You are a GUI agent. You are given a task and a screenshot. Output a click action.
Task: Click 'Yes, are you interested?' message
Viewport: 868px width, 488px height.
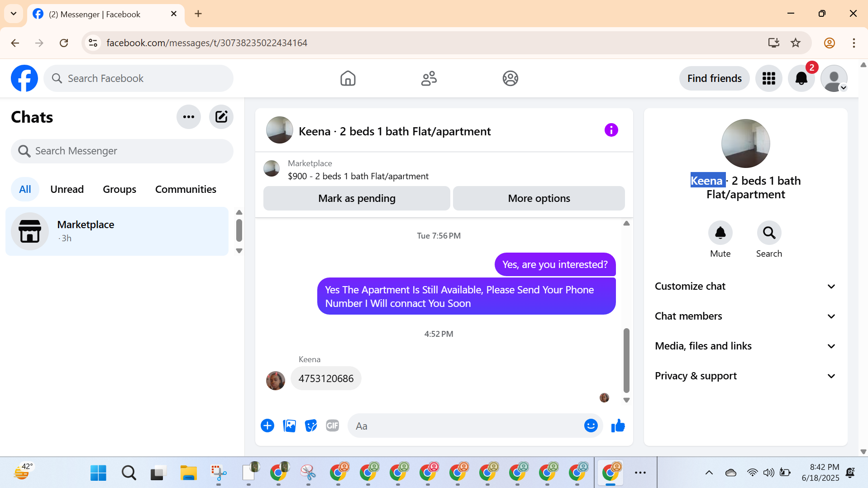[x=555, y=264]
